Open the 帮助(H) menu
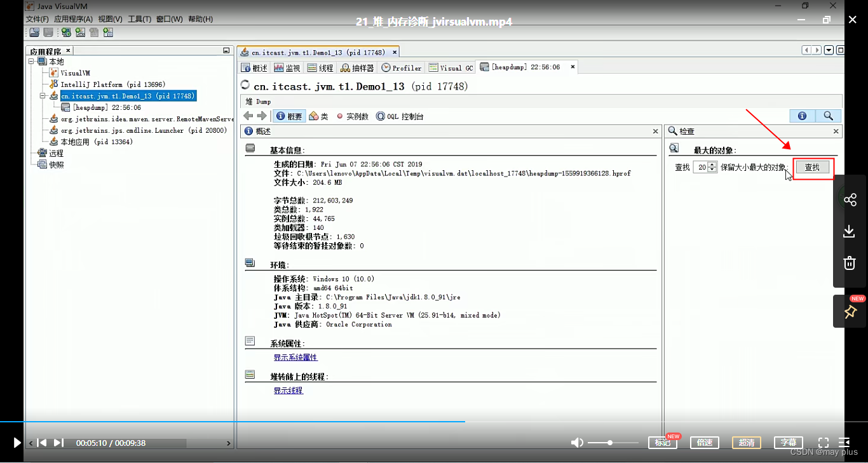868x463 pixels. (x=200, y=19)
